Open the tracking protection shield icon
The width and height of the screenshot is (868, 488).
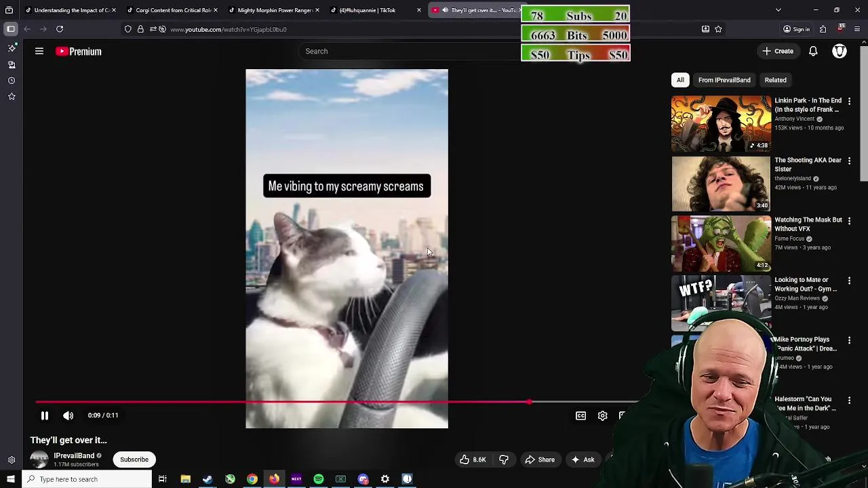(128, 29)
